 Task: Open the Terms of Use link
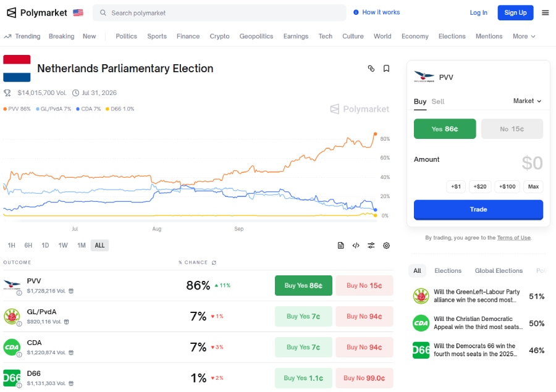(513, 238)
